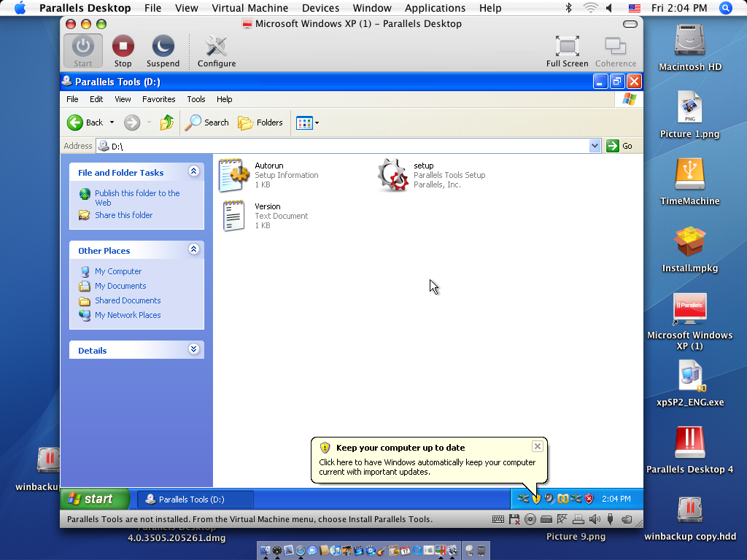Open the speaker volume icon in the XP tray
747x560 pixels.
[550, 499]
